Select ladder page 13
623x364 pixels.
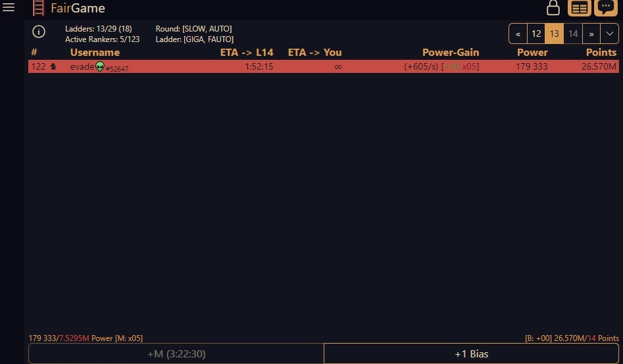click(x=555, y=34)
